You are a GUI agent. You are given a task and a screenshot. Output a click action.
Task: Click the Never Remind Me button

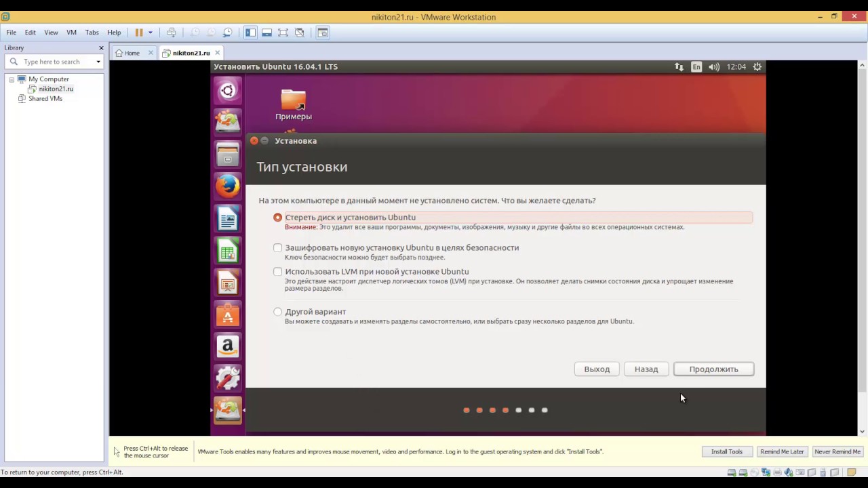click(837, 451)
